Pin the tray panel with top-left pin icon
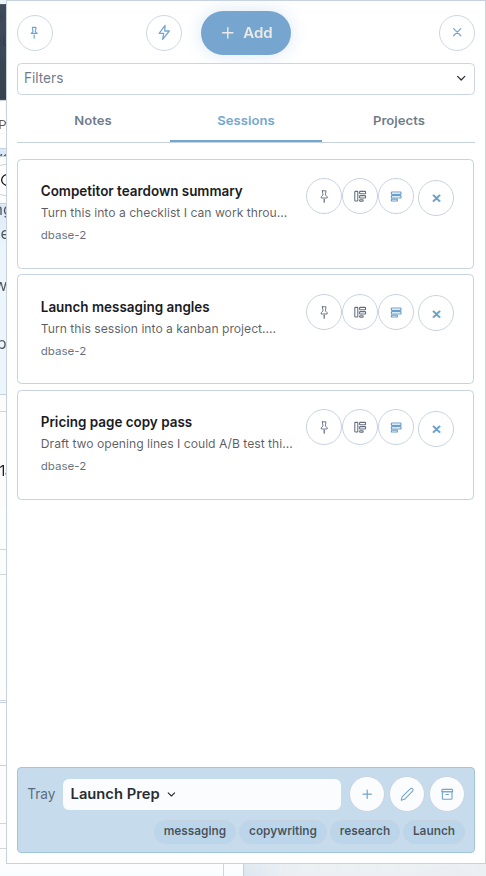Screen dimensions: 486x876 click(35, 33)
